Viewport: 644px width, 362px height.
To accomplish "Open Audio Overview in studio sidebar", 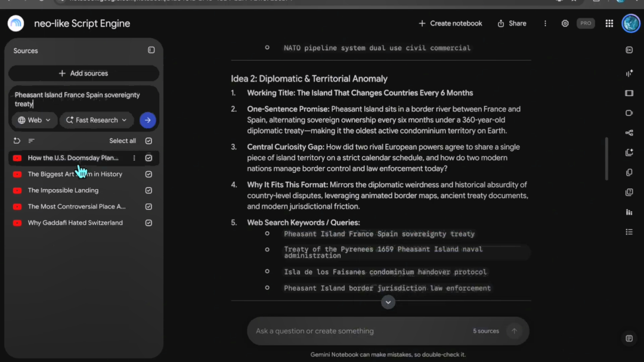I will [x=629, y=73].
